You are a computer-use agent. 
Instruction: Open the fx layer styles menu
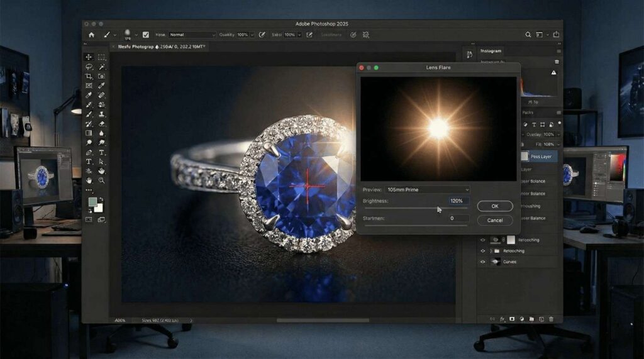point(502,319)
